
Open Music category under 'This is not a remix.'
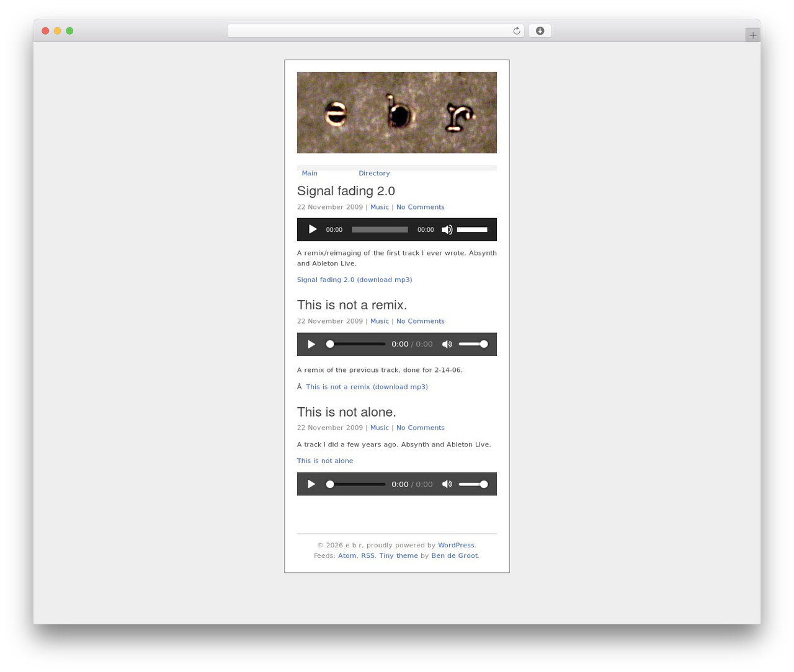(380, 321)
